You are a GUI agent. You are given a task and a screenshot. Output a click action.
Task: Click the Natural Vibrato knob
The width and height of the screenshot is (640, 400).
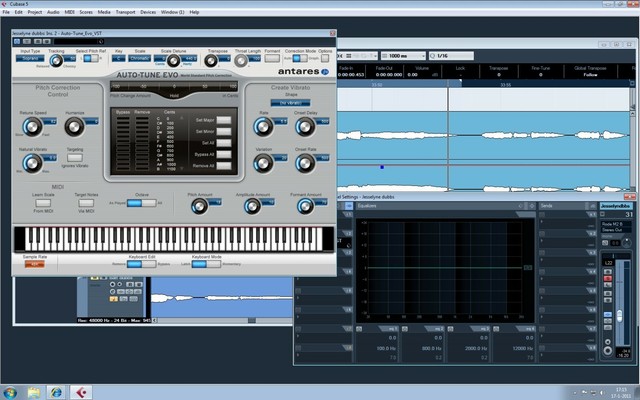pos(32,163)
